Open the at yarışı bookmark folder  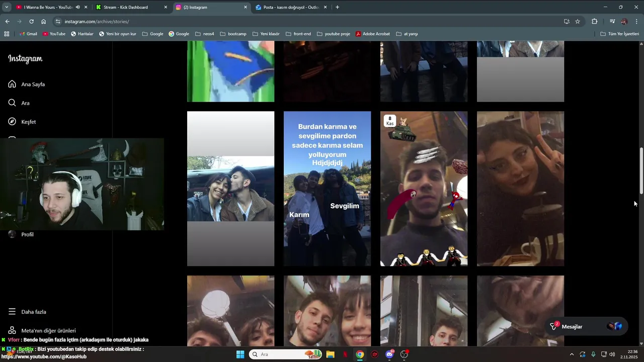(x=407, y=34)
